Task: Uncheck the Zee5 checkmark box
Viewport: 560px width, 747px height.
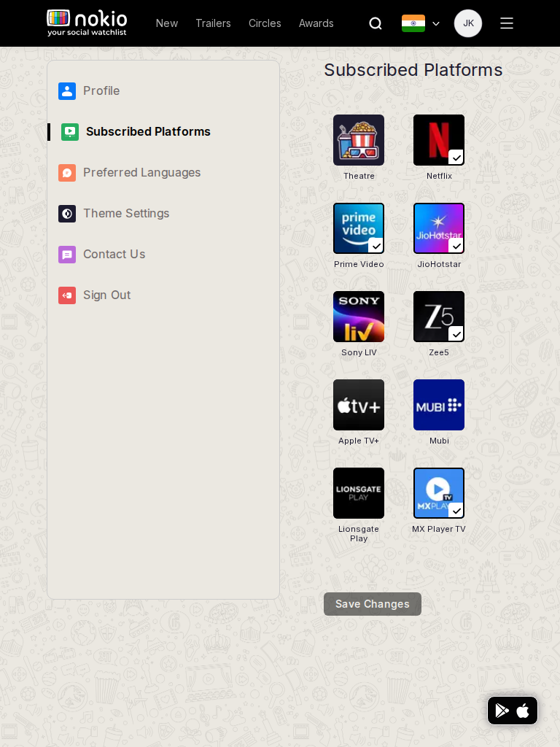Action: point(456,333)
